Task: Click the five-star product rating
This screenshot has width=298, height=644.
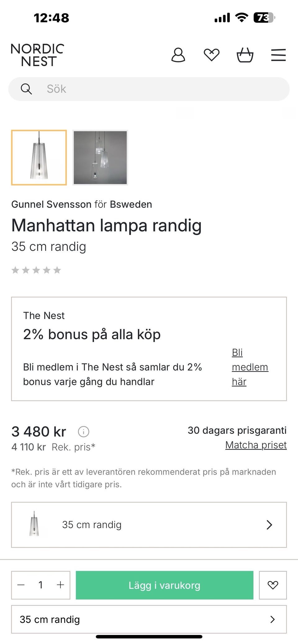Action: (x=36, y=270)
